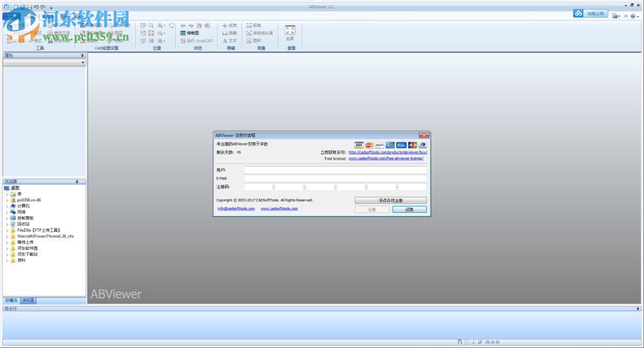Expand the 回收站 recycle bin node
Image resolution: width=644 pixels, height=348 pixels.
(x=7, y=224)
